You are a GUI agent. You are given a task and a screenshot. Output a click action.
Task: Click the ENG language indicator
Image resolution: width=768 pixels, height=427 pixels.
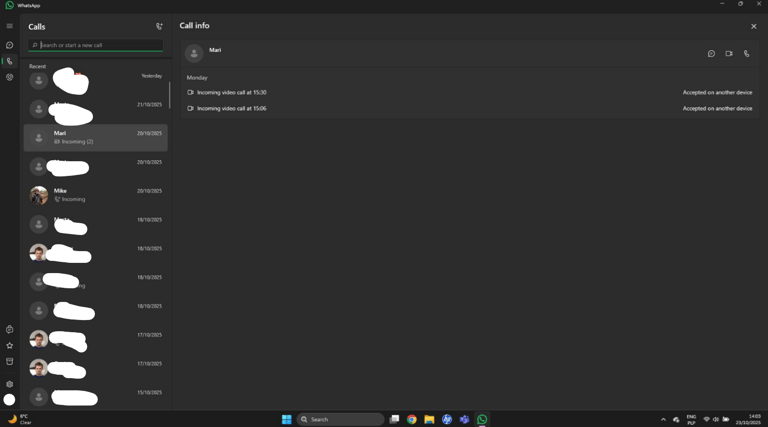691,420
